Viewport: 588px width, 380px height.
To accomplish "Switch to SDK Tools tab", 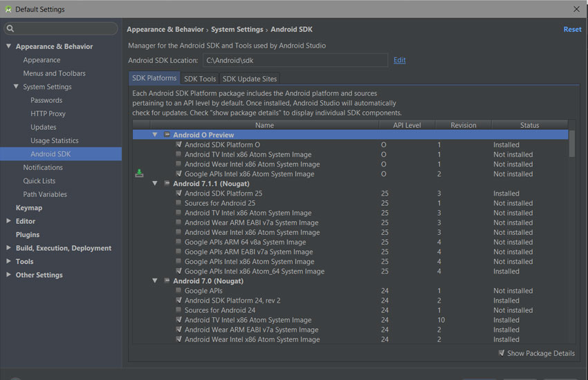I will coord(200,79).
